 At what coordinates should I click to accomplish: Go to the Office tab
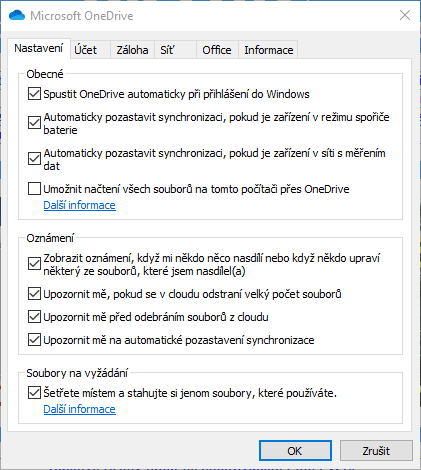point(217,50)
